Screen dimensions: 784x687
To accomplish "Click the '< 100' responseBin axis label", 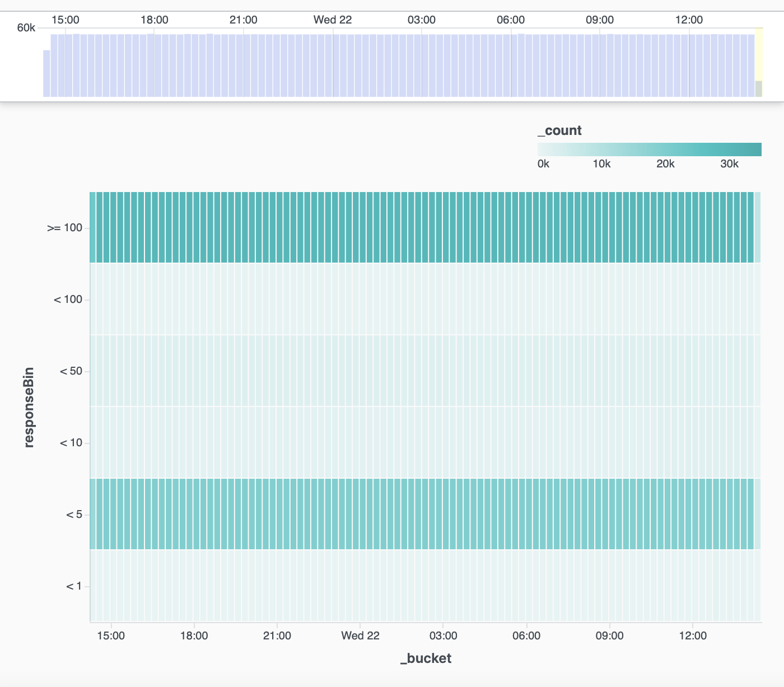I will coord(68,300).
